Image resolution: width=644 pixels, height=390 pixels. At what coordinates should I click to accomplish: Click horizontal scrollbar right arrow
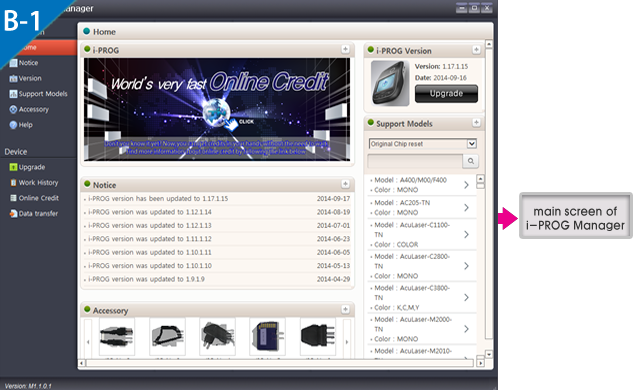point(480,363)
